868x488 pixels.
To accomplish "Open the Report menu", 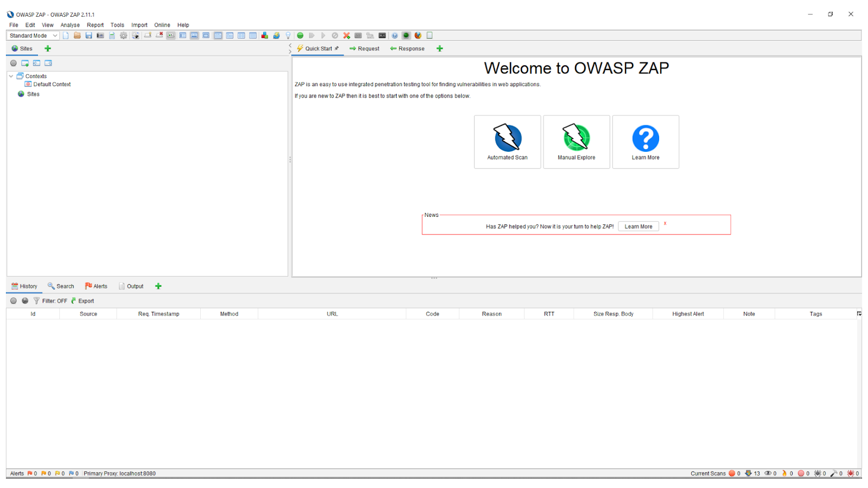I will tap(95, 25).
